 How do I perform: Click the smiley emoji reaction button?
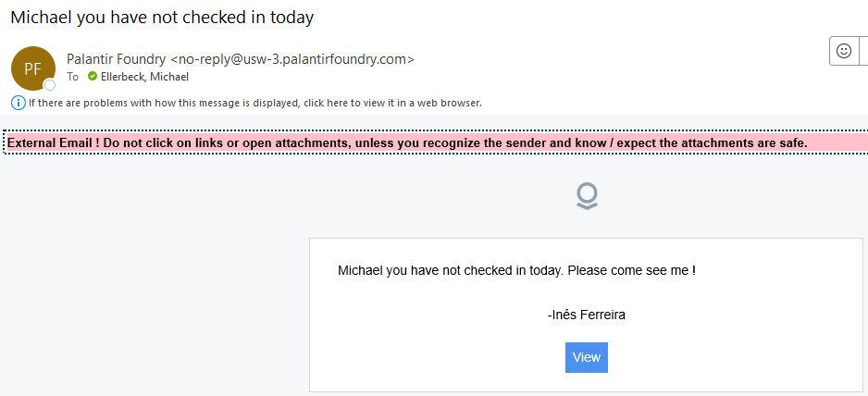pos(844,52)
